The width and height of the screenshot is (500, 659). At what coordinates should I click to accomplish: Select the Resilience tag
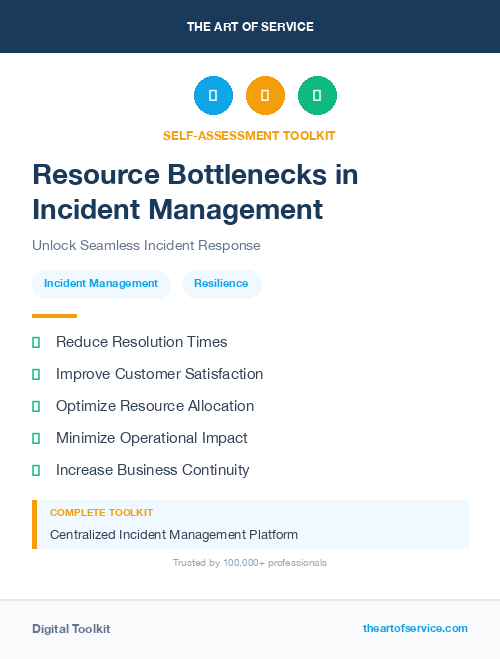click(221, 284)
